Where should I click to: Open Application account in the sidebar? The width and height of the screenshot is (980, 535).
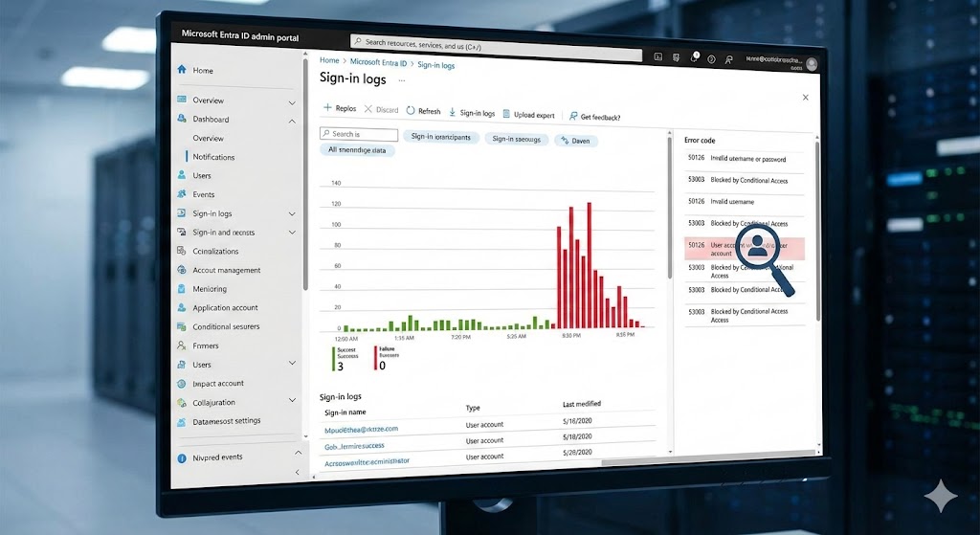[x=225, y=308]
